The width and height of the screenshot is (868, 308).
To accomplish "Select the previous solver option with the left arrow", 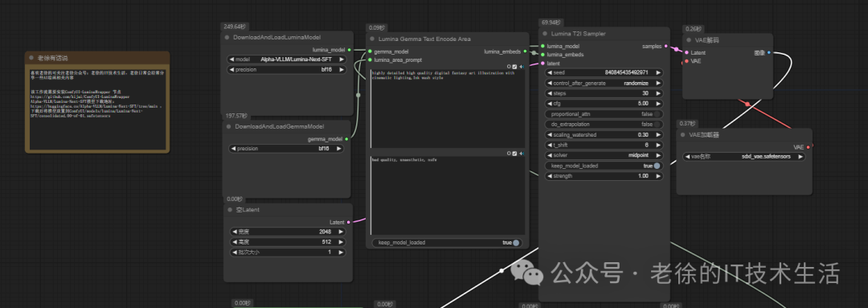I will point(550,155).
